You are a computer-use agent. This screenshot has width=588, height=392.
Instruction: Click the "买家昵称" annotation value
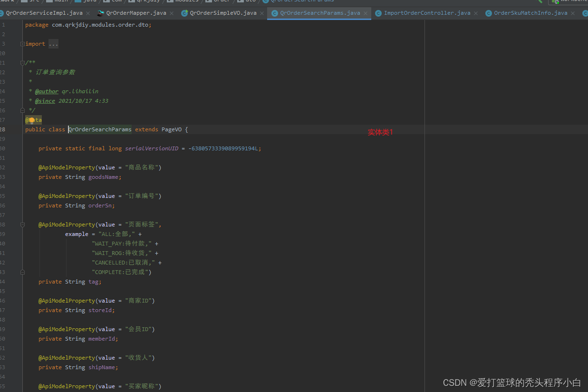[x=142, y=386]
